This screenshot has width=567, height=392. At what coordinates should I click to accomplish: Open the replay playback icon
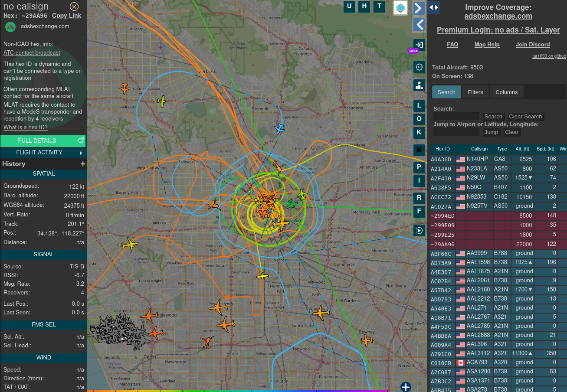click(x=419, y=230)
